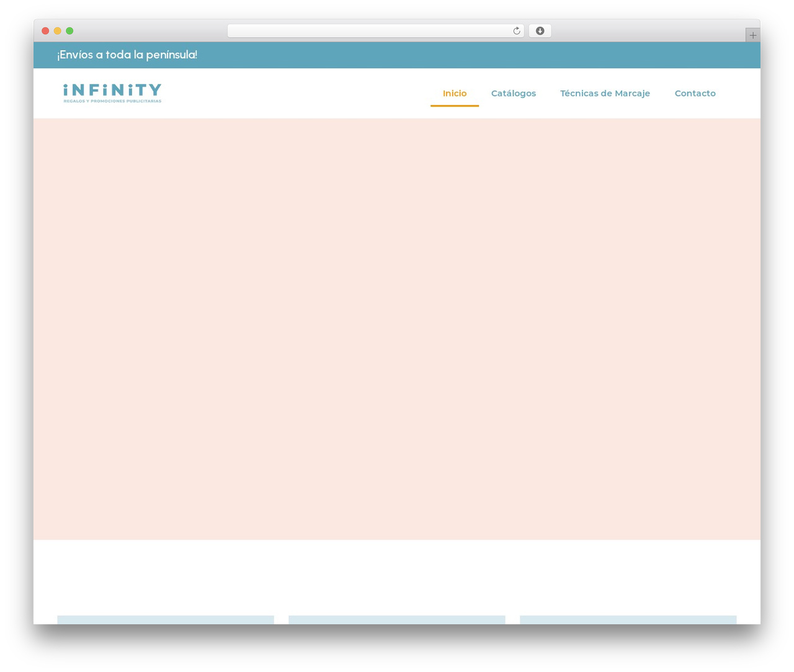This screenshot has width=794, height=672.
Task: Click the download arrow icon
Action: pos(540,31)
